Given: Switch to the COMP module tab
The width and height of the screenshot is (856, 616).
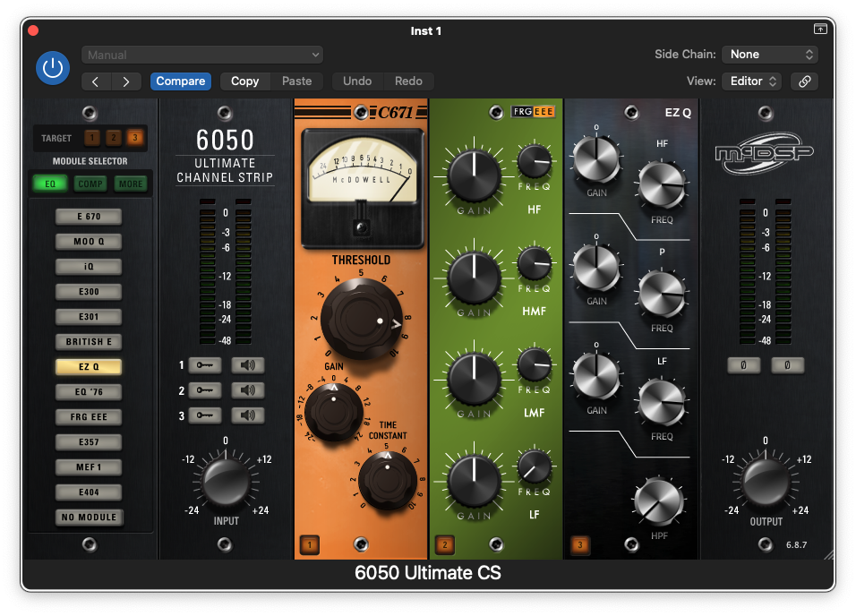Looking at the screenshot, I should [90, 184].
